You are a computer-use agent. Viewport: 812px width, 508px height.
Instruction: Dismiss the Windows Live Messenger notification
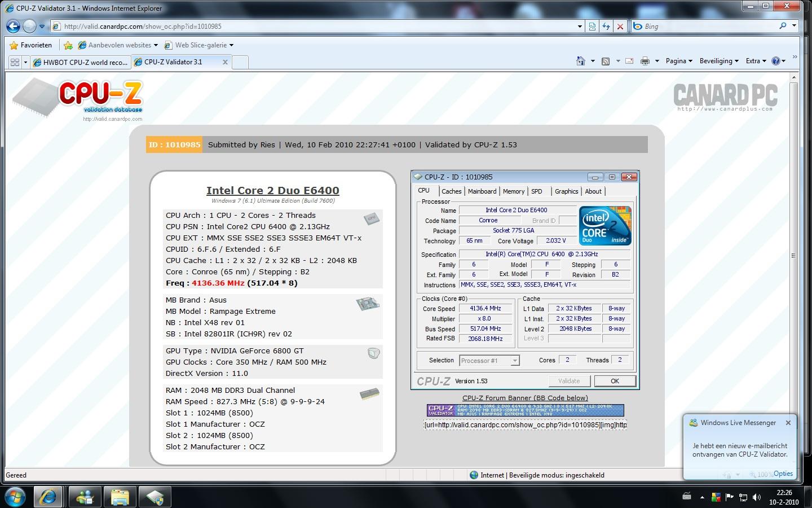click(x=788, y=423)
